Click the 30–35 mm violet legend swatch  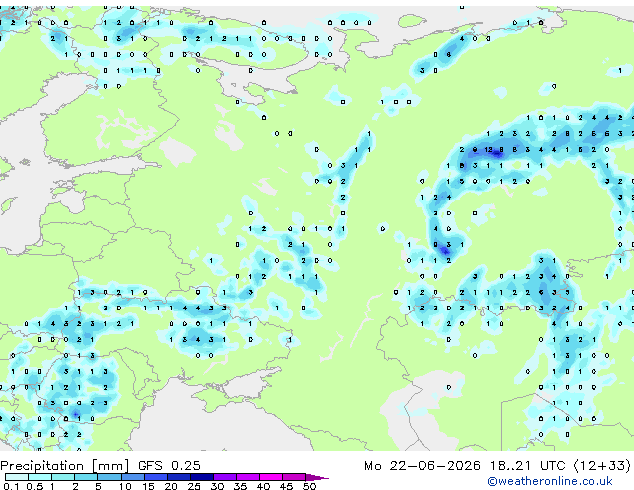pyautogui.click(x=225, y=477)
